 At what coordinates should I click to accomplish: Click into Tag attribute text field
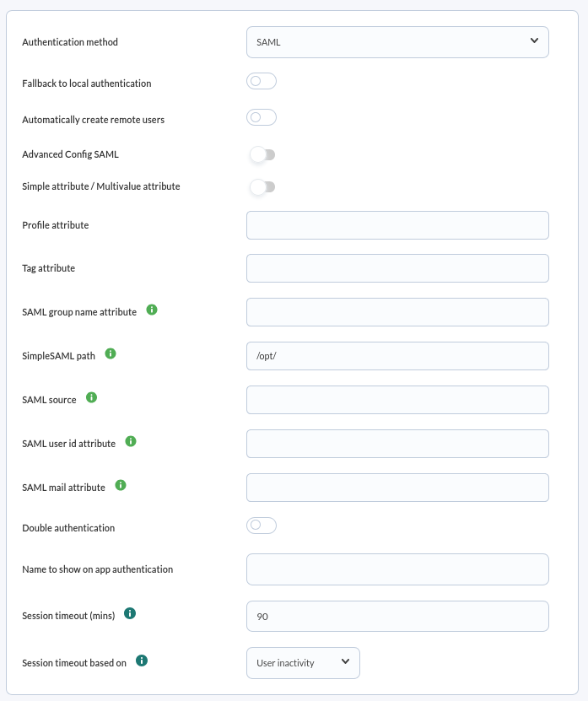click(397, 268)
